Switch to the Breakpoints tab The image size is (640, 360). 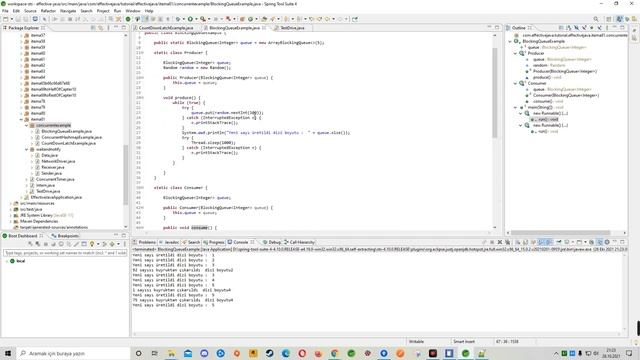pos(68,236)
